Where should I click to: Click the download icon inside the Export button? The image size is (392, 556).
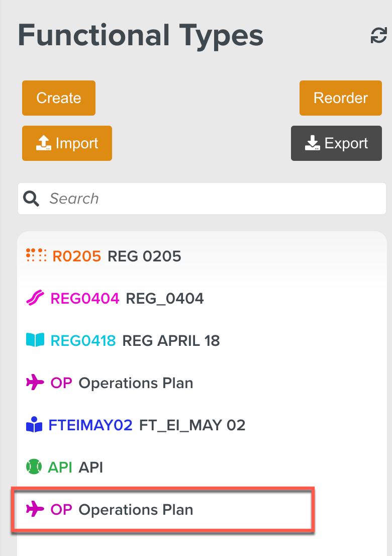point(313,143)
